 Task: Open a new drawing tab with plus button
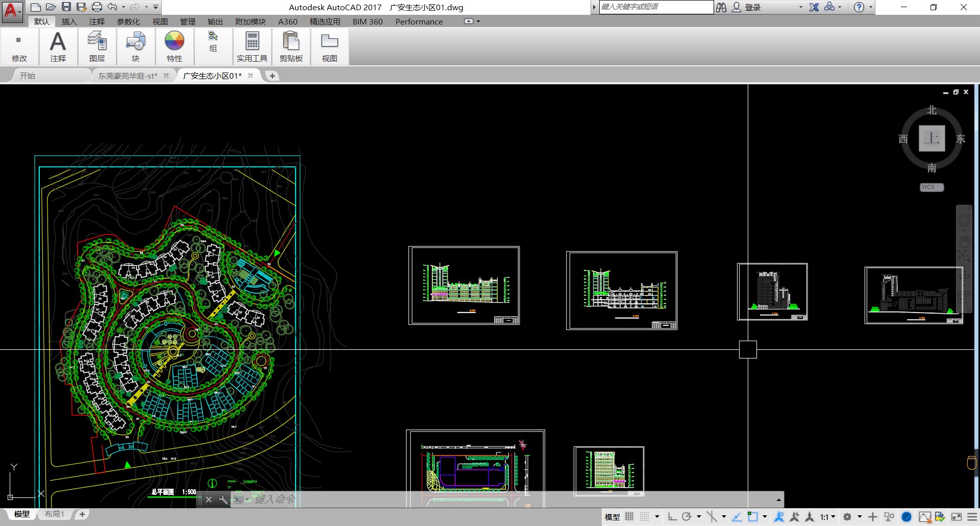(273, 76)
